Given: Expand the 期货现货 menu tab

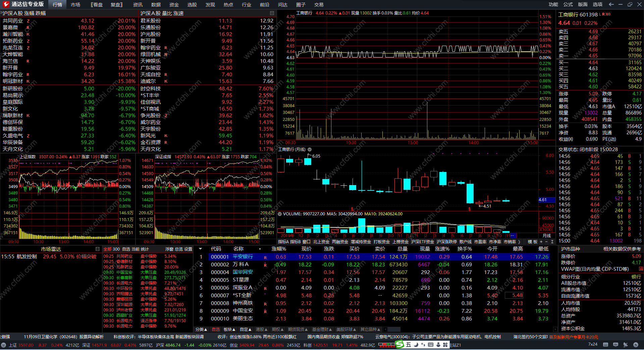Looking at the screenshot, I should click(298, 330).
